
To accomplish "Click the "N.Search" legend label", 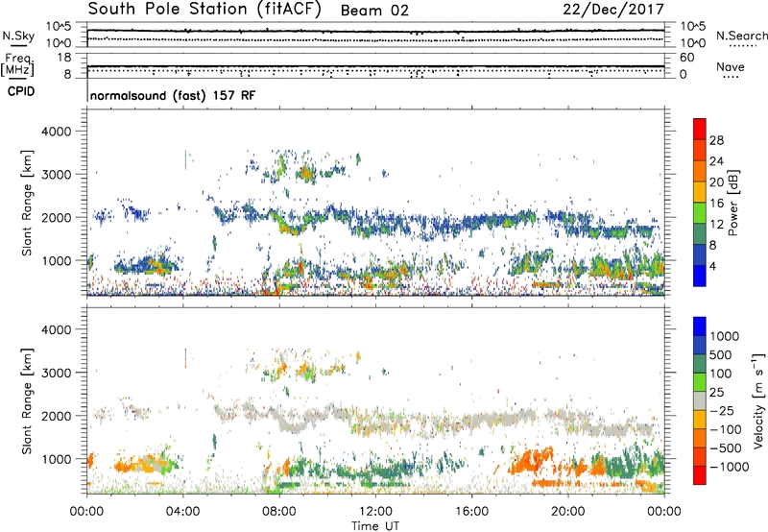I will pos(741,36).
